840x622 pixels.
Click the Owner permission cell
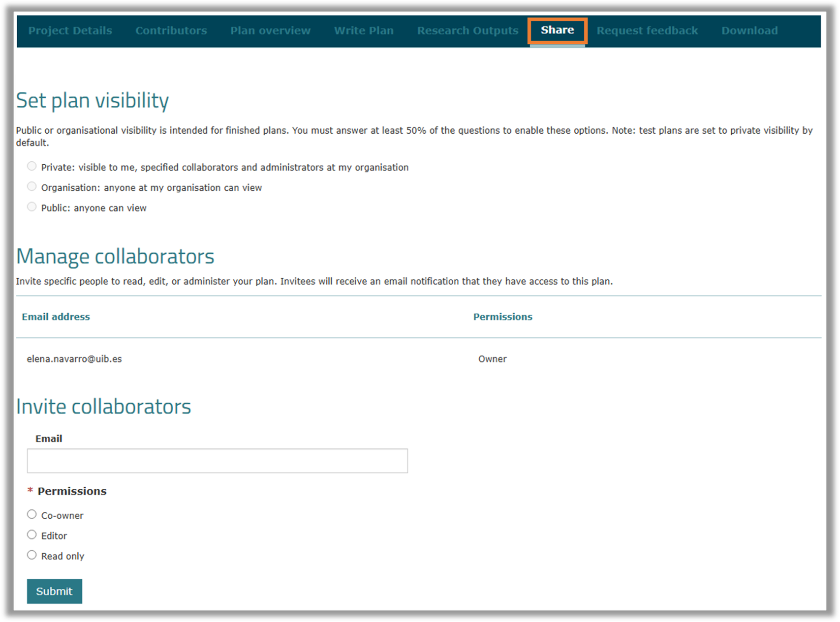tap(493, 359)
